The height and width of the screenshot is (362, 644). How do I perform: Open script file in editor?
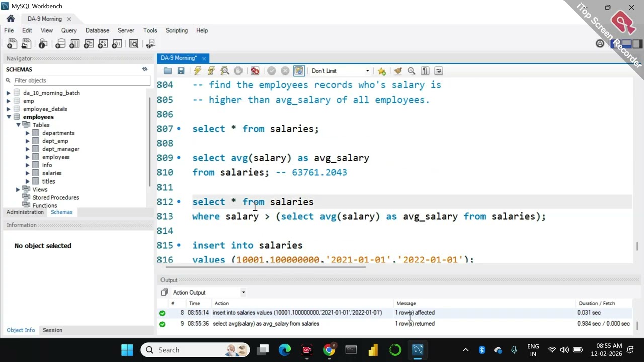pyautogui.click(x=168, y=71)
